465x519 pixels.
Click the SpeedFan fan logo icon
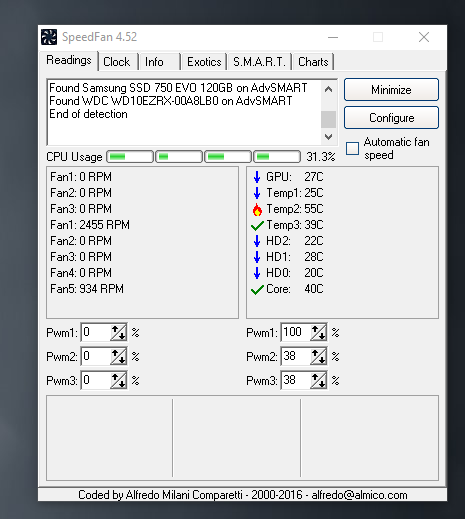(49, 37)
